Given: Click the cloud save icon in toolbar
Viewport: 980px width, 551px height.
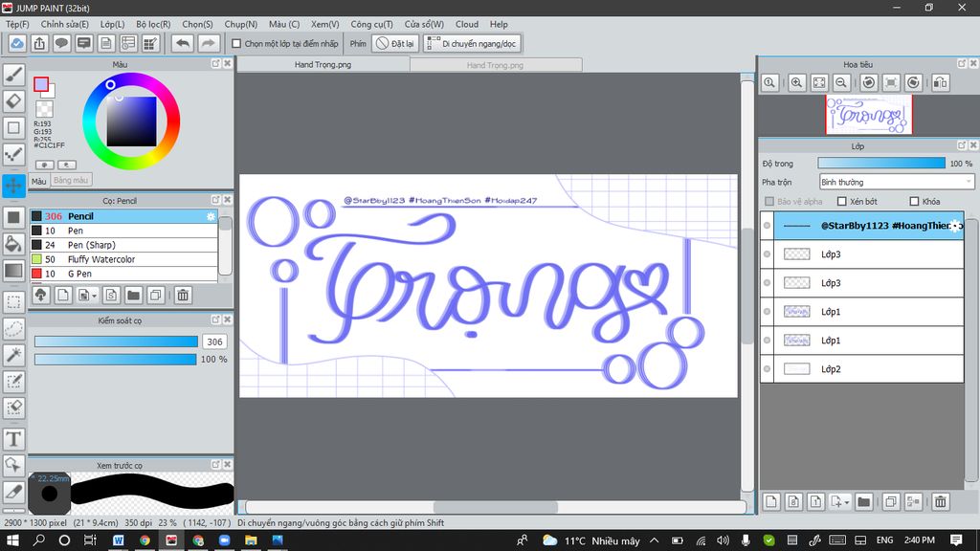Looking at the screenshot, I should click(17, 44).
